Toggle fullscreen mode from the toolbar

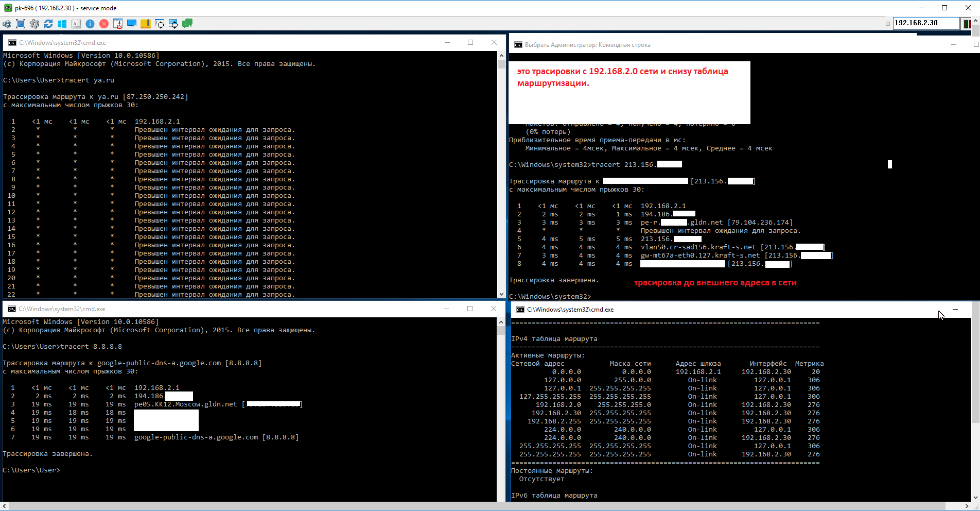tap(21, 24)
